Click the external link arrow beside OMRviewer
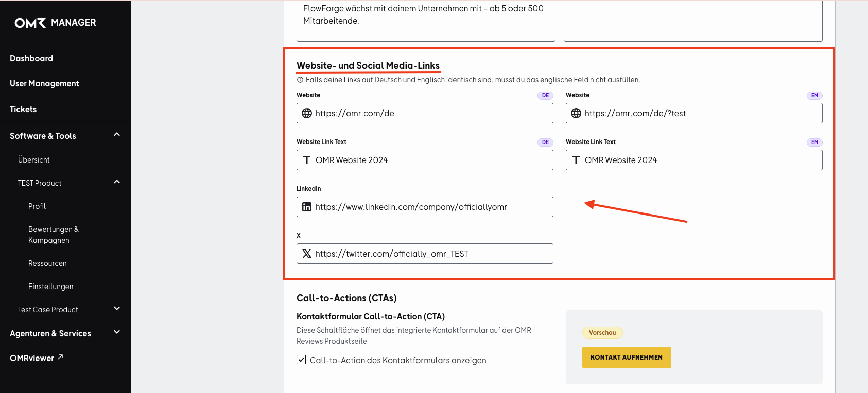This screenshot has height=393, width=868. (x=60, y=357)
